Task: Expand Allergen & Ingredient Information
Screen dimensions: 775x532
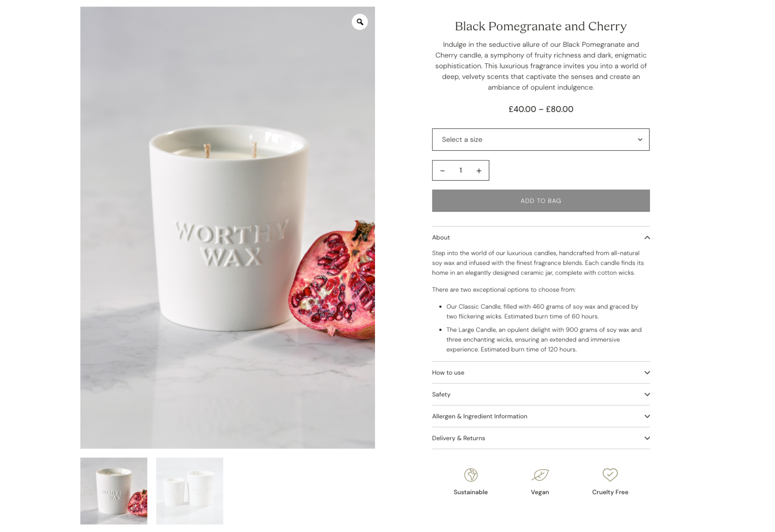Action: 541,416
